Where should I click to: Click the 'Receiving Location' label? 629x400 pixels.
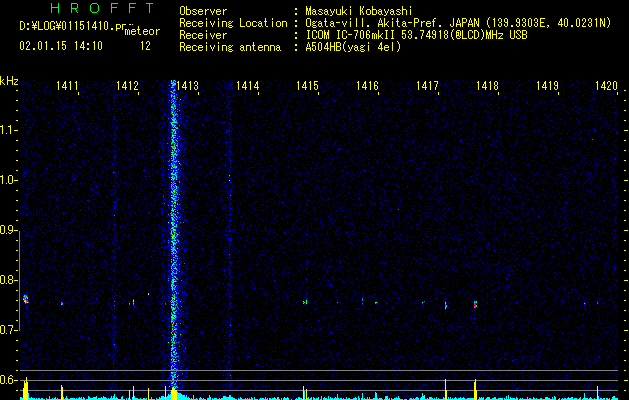point(233,23)
